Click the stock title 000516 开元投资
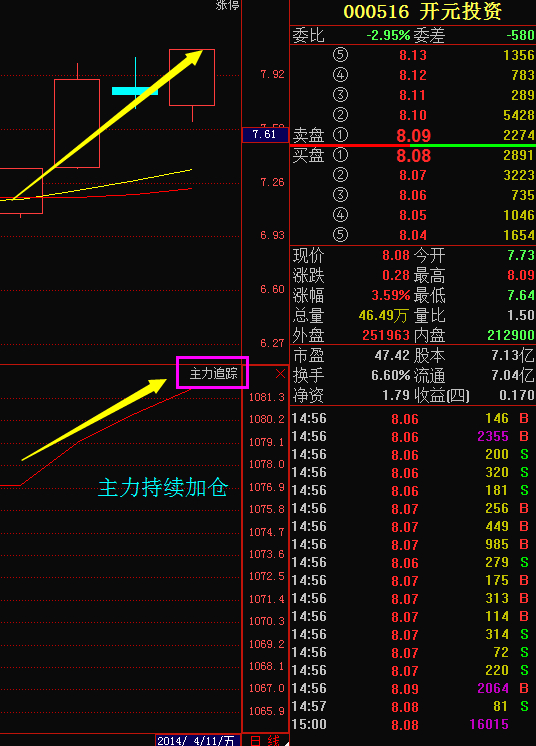The height and width of the screenshot is (746, 536). [422, 12]
